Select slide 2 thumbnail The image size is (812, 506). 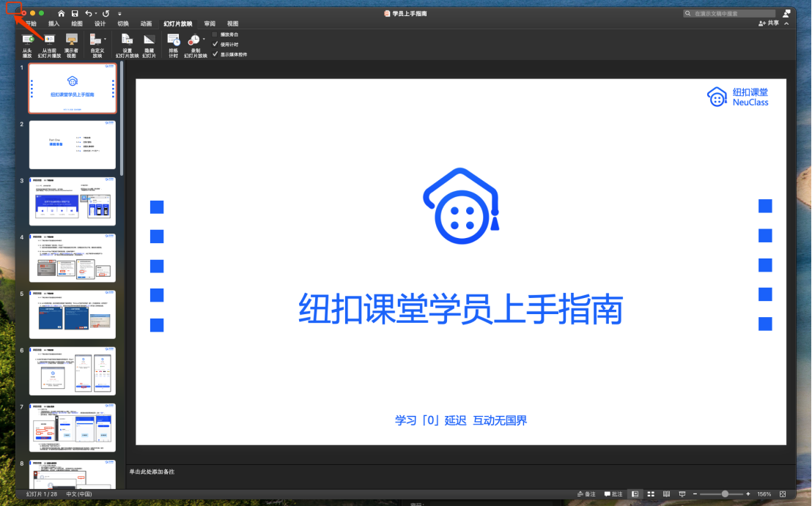coord(73,145)
